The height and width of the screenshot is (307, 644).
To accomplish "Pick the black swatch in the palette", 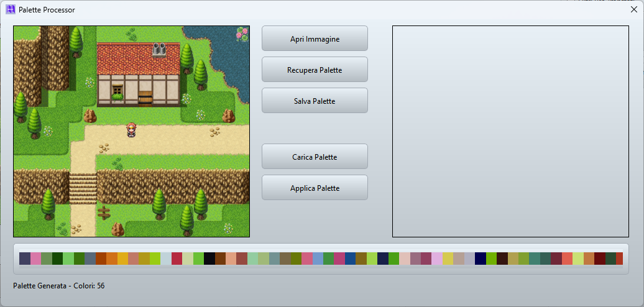I will click(x=208, y=259).
